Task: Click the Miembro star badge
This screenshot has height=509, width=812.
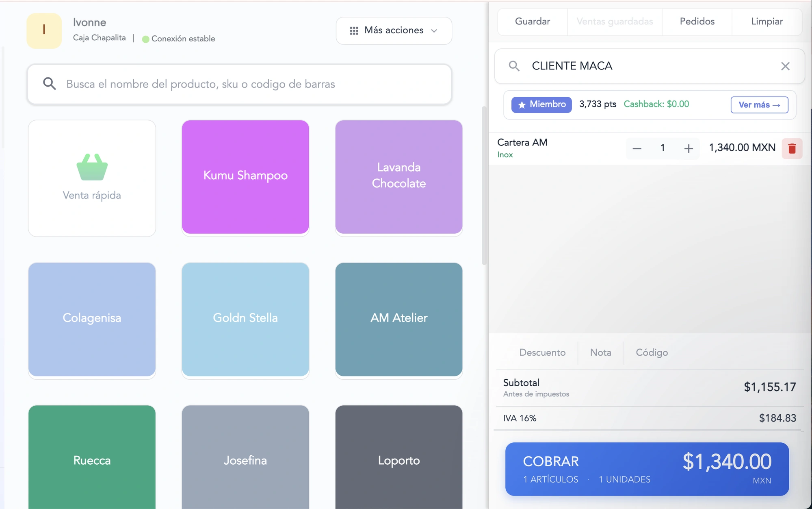Action: pos(541,104)
